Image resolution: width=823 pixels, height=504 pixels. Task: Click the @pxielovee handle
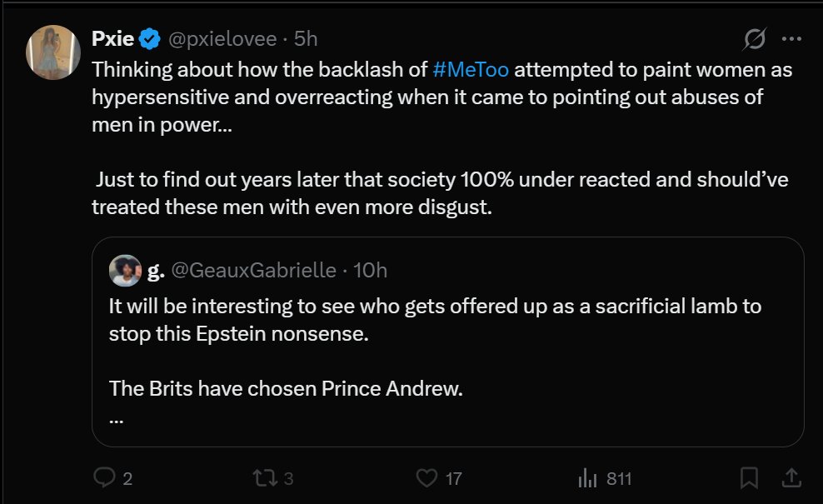tap(221, 38)
